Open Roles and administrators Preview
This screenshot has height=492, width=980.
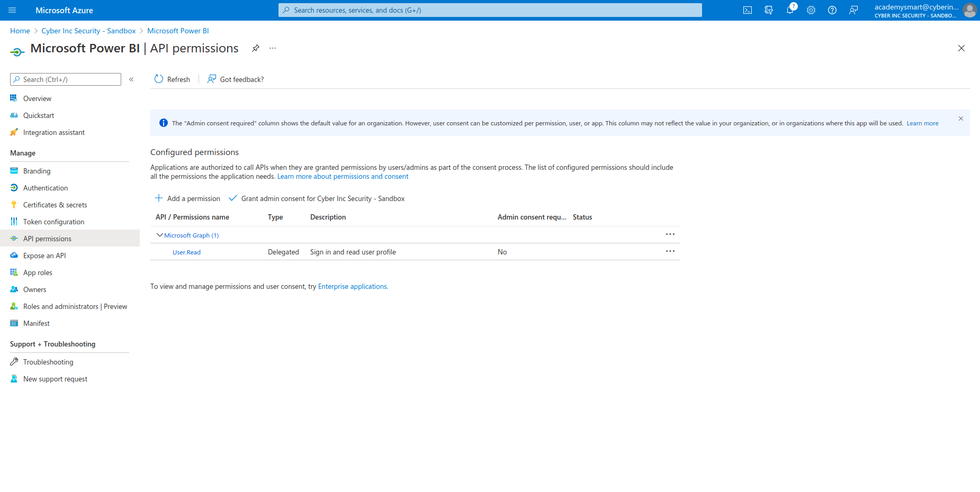[75, 306]
